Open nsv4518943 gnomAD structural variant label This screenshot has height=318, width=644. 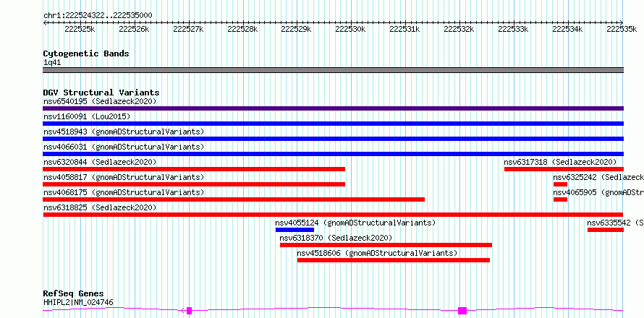124,132
